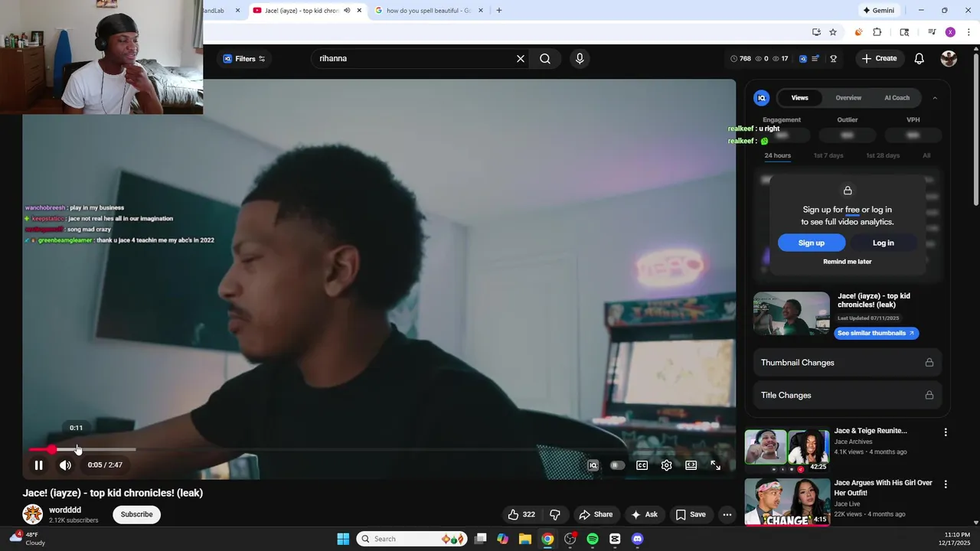Open Windows Start menu

[x=343, y=539]
